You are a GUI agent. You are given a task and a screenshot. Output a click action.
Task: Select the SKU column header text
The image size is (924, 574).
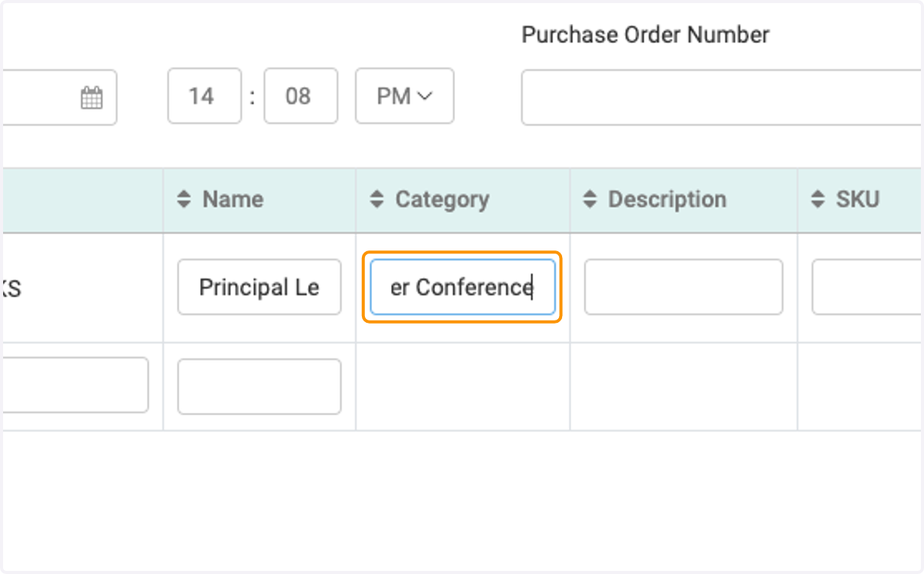[x=858, y=200]
